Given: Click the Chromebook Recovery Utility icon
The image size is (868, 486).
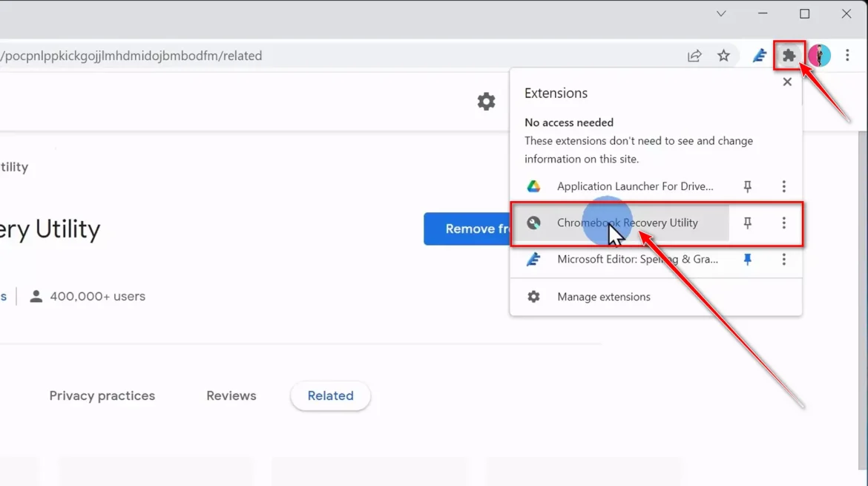Looking at the screenshot, I should point(533,223).
